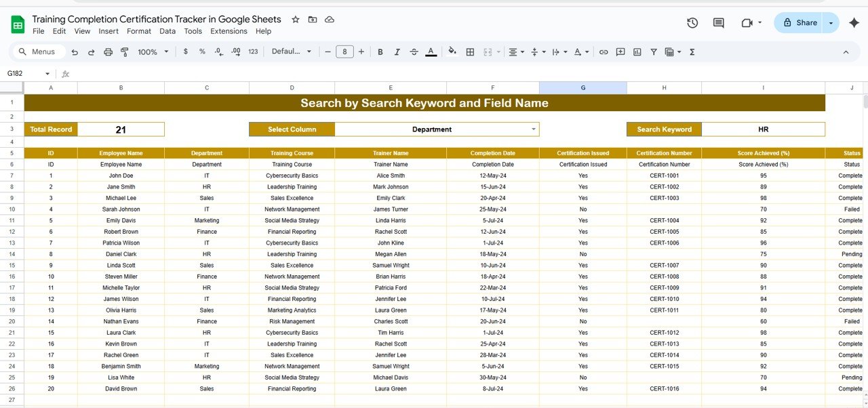Click the Insert link icon
The image size is (868, 408).
click(603, 52)
